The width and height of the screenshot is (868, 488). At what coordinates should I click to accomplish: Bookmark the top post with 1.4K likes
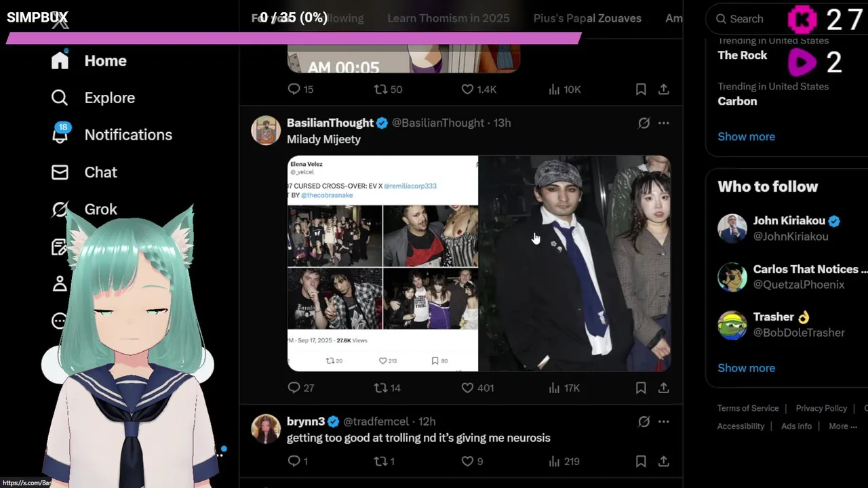[x=641, y=89]
